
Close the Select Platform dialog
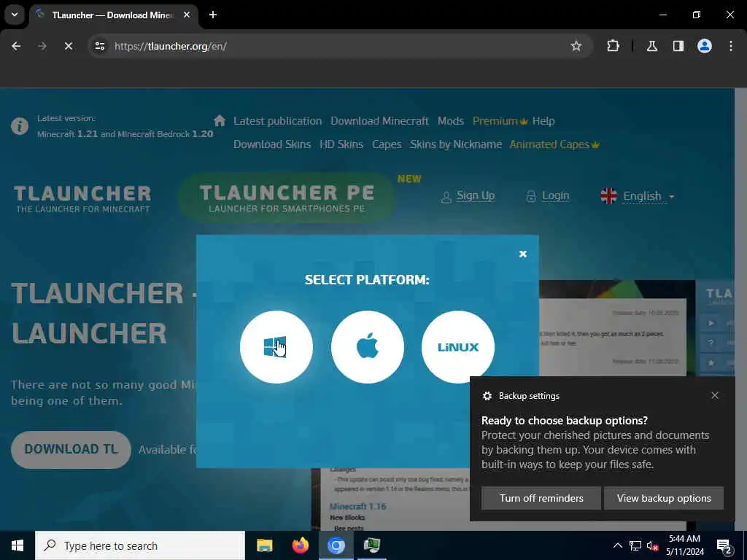tap(522, 254)
